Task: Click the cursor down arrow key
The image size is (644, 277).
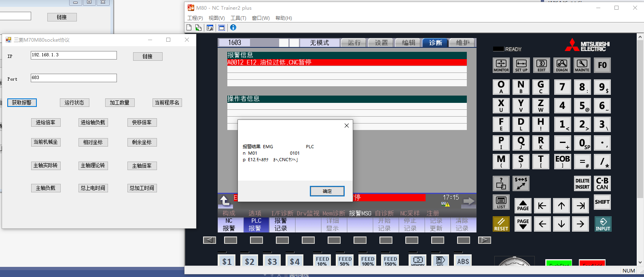Action: (x=561, y=224)
